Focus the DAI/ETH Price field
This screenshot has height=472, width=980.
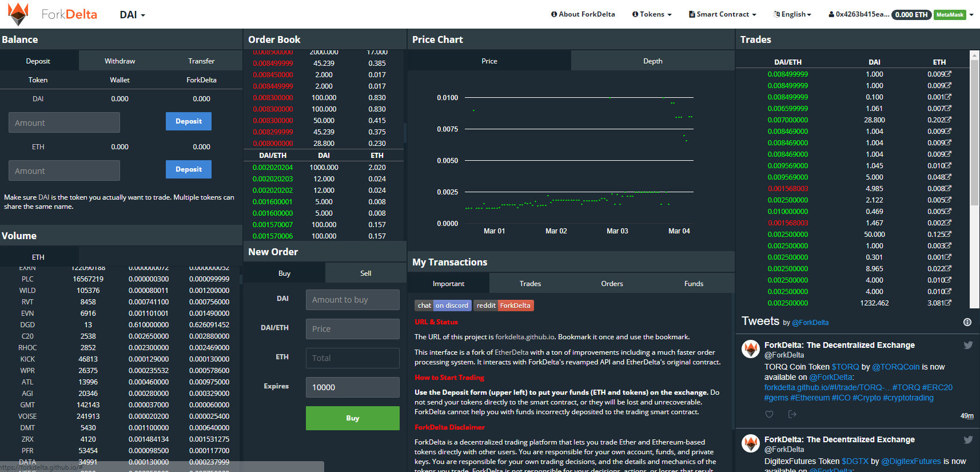pos(353,329)
